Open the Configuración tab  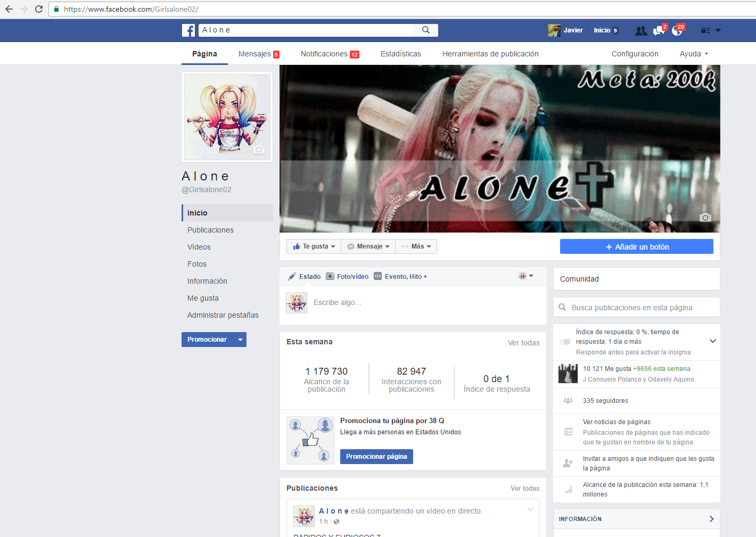tap(635, 54)
